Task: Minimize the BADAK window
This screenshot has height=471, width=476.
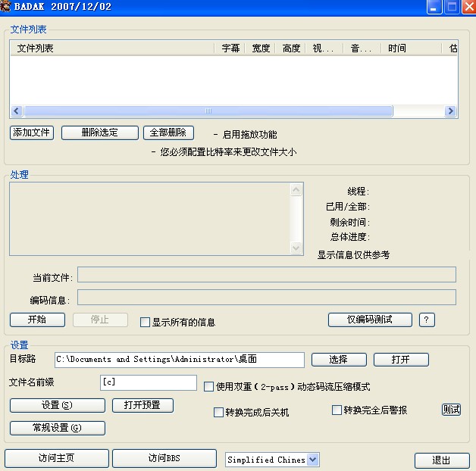Action: click(x=434, y=7)
